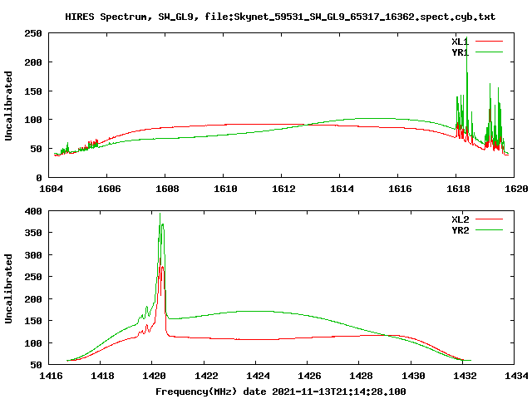Click the upper plot 250 y-axis value

click(33, 33)
